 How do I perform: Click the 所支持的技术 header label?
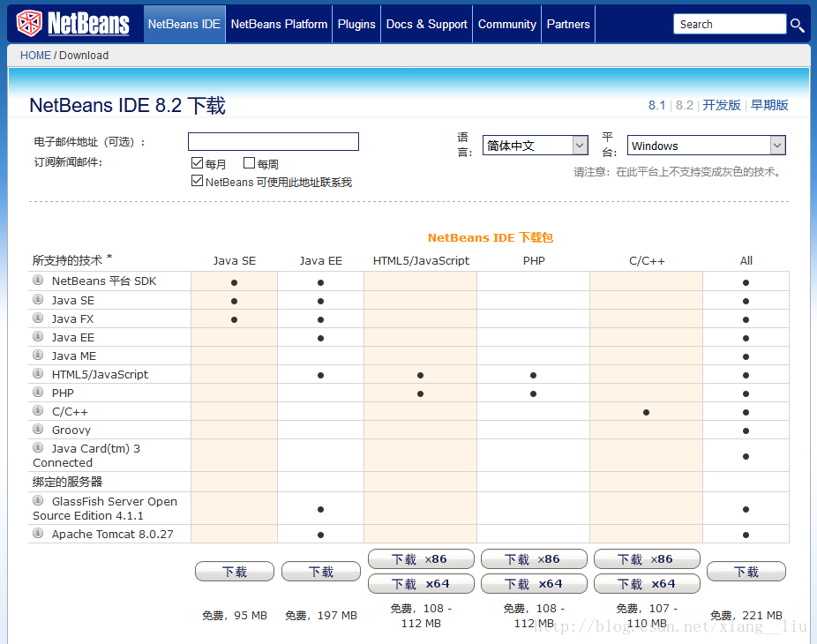click(71, 259)
